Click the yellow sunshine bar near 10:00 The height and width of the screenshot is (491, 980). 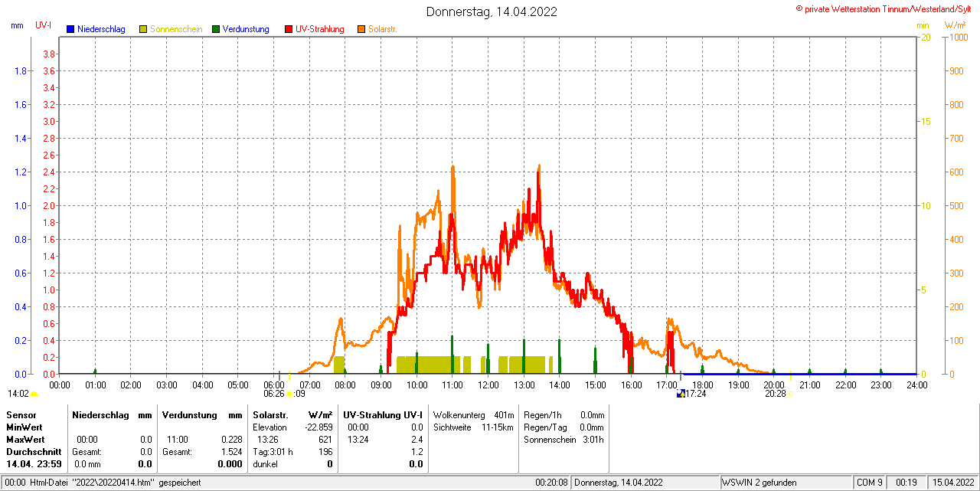[x=429, y=365]
